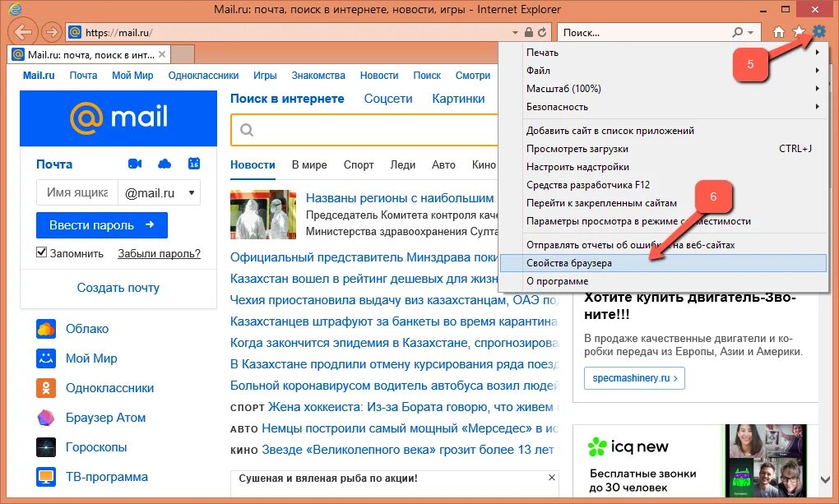
Task: Click the @ mail logo banner
Action: tap(118, 118)
